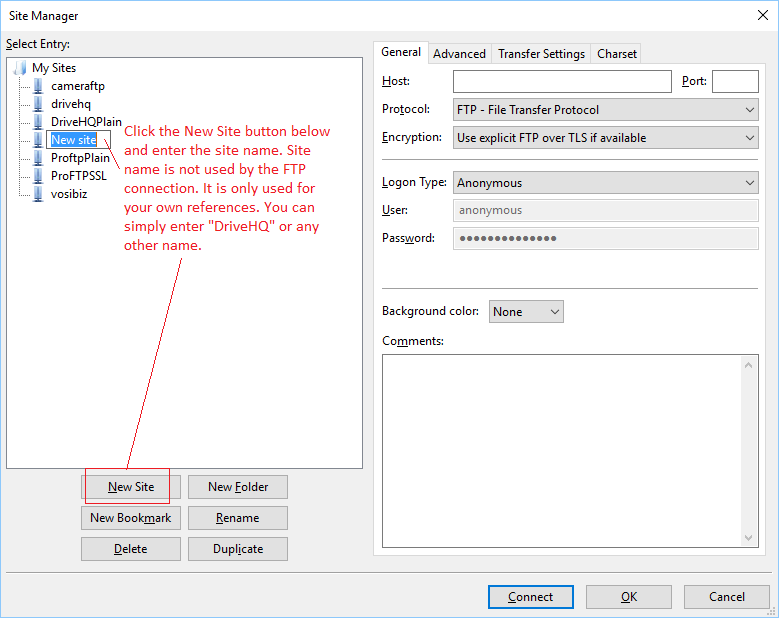Go to the Charset tab
The width and height of the screenshot is (779, 618).
[616, 54]
